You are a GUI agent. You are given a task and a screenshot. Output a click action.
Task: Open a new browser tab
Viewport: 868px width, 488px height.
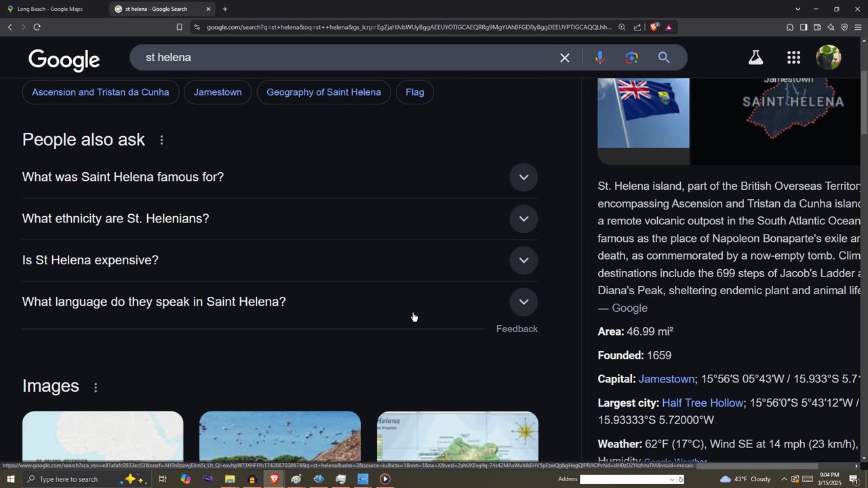pos(225,9)
